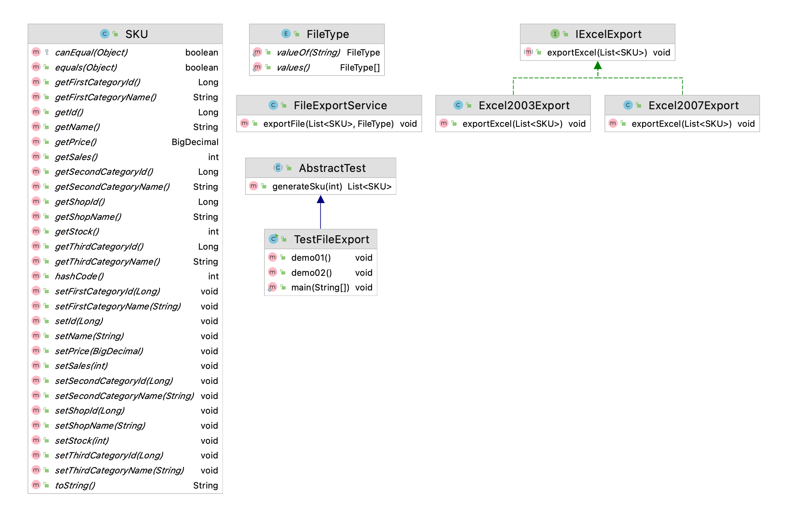Viewport: 812px width, 510px height.
Task: Click the method icon beside demo01()
Action: point(272,257)
